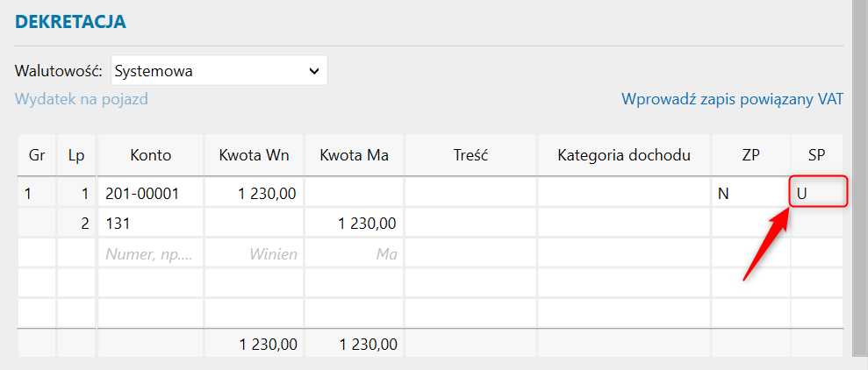Click Kwota Wn 1 230,00 in row one

click(x=255, y=194)
